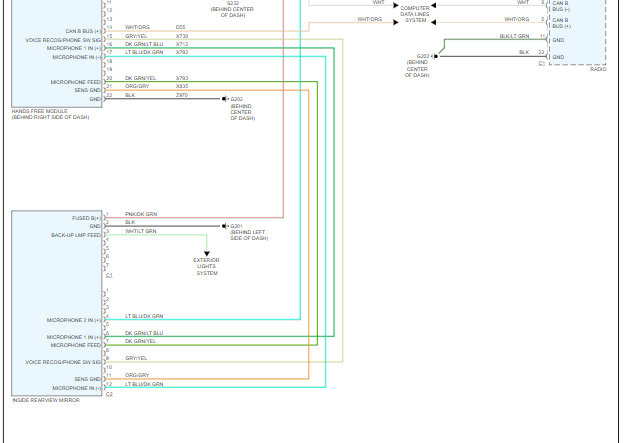Click WHT/ORG label at radio pin 5
This screenshot has height=443, width=638.
pyautogui.click(x=517, y=19)
